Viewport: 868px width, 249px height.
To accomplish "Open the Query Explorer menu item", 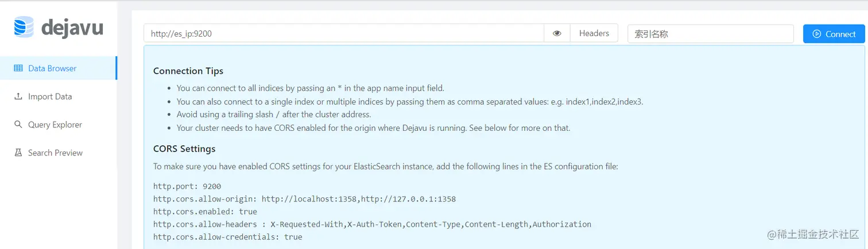I will 59,124.
